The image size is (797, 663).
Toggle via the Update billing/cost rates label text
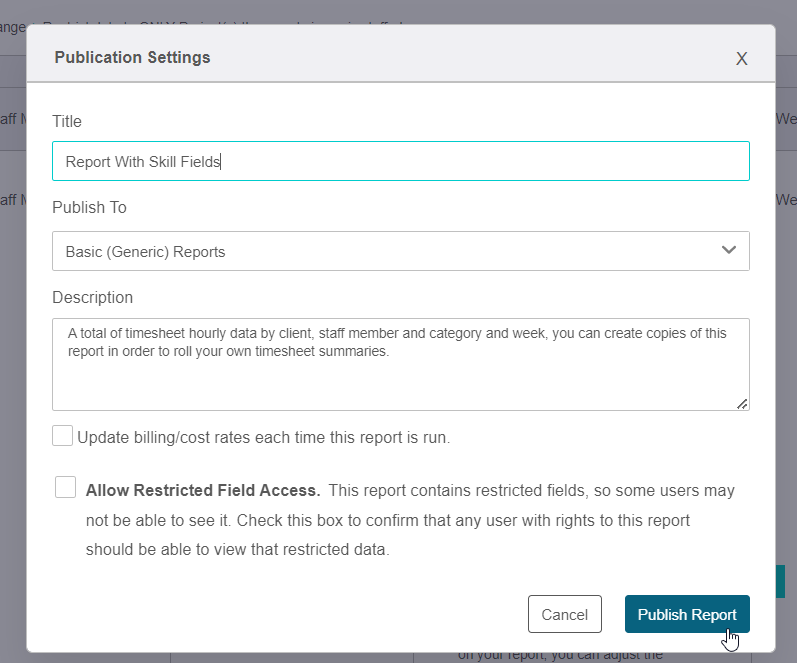264,437
